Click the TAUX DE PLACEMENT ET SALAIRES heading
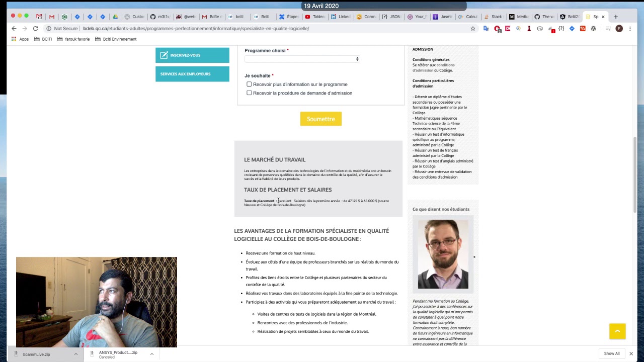 288,190
